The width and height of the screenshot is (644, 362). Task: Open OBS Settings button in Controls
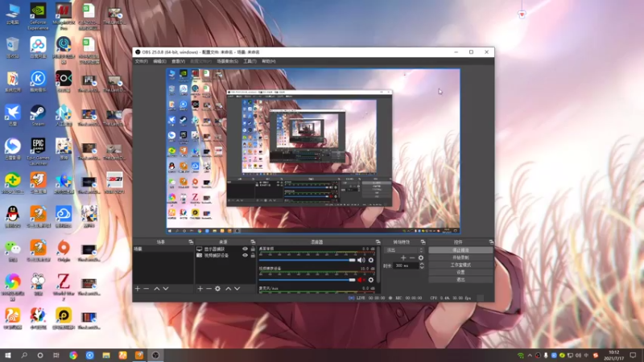460,272
